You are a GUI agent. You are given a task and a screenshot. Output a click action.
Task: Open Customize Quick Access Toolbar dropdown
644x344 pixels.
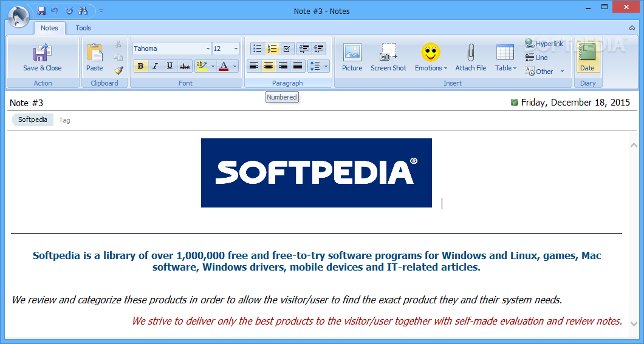pyautogui.click(x=101, y=11)
